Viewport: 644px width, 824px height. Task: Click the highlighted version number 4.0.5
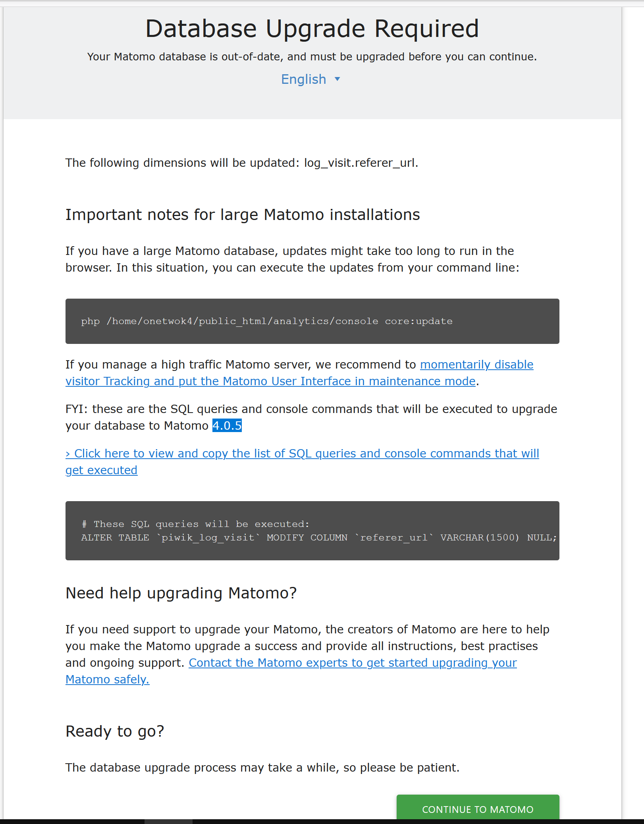click(x=227, y=426)
